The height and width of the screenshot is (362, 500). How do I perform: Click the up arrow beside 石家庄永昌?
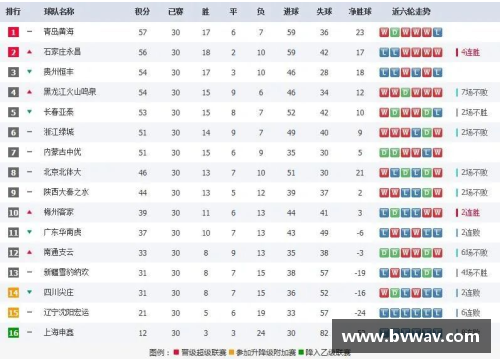(x=29, y=52)
